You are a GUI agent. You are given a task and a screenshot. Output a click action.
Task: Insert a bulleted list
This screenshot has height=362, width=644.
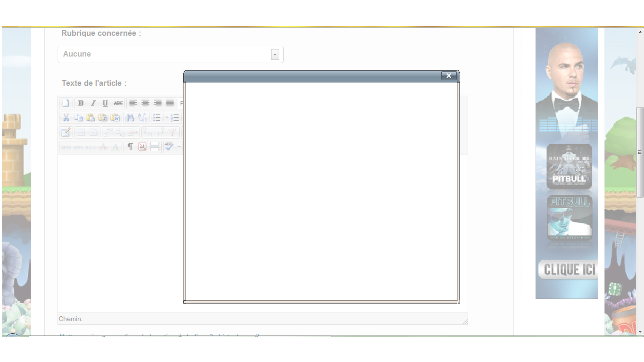click(x=157, y=118)
